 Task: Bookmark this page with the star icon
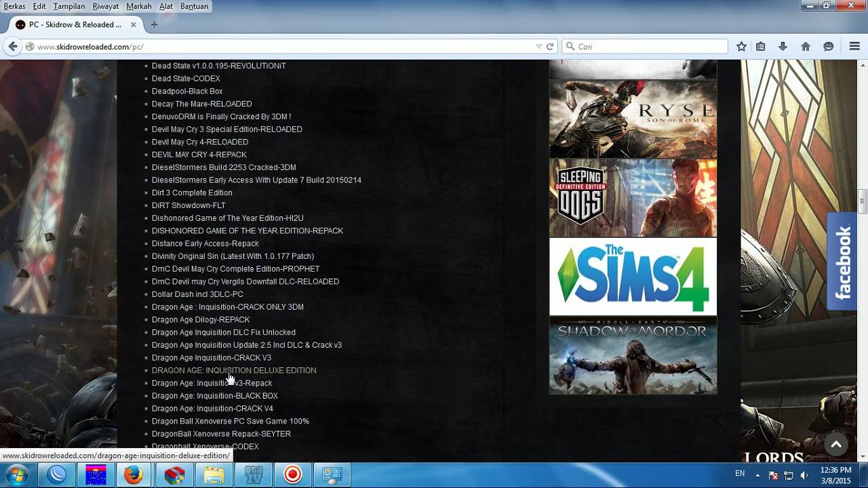click(x=742, y=47)
